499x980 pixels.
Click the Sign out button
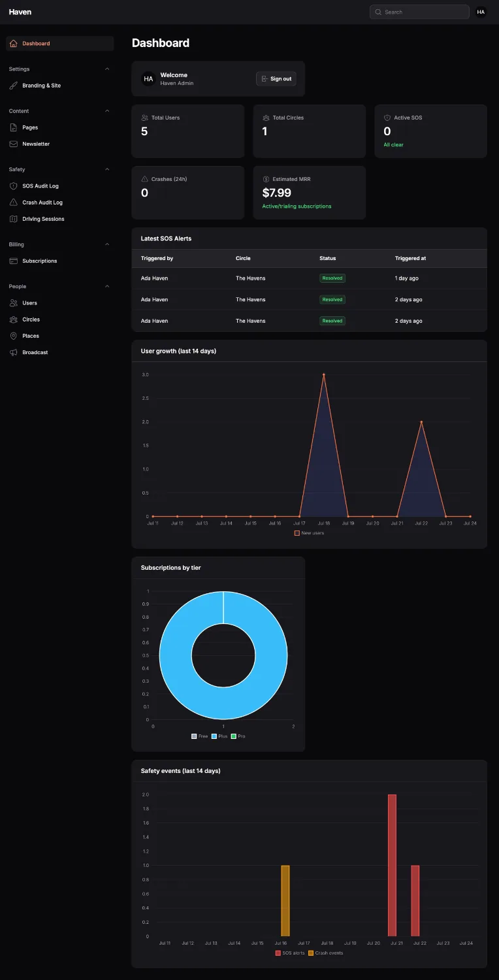[276, 78]
